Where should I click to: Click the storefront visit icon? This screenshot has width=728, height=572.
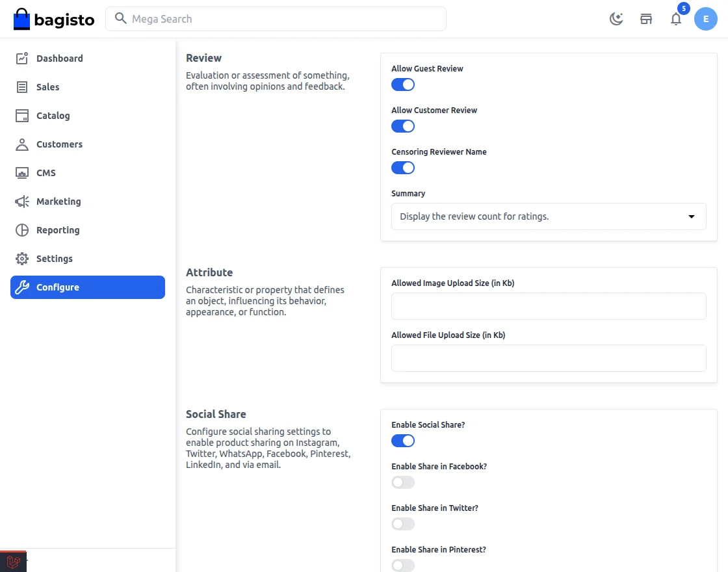click(x=646, y=19)
